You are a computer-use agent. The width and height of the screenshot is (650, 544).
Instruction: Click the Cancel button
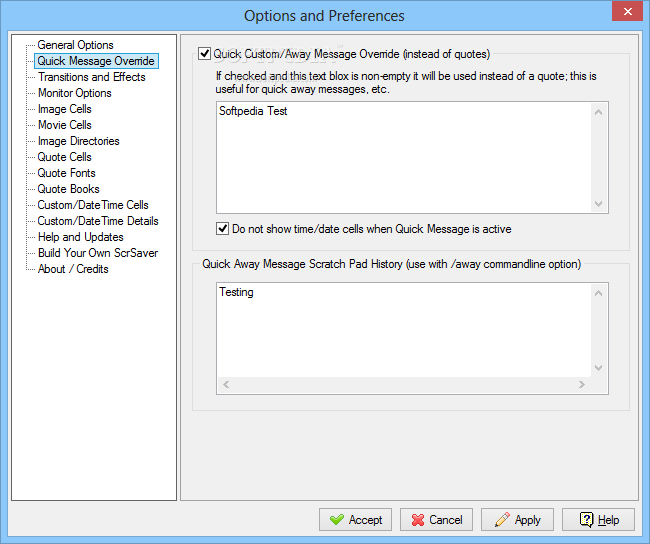pyautogui.click(x=436, y=520)
